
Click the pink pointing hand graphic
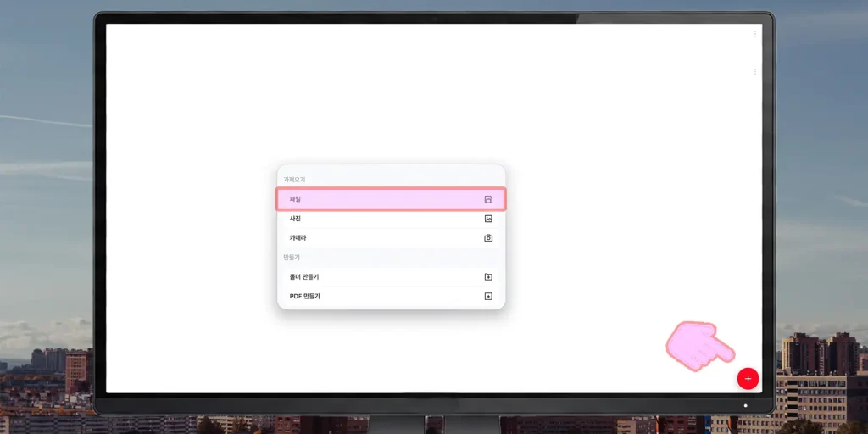point(699,346)
